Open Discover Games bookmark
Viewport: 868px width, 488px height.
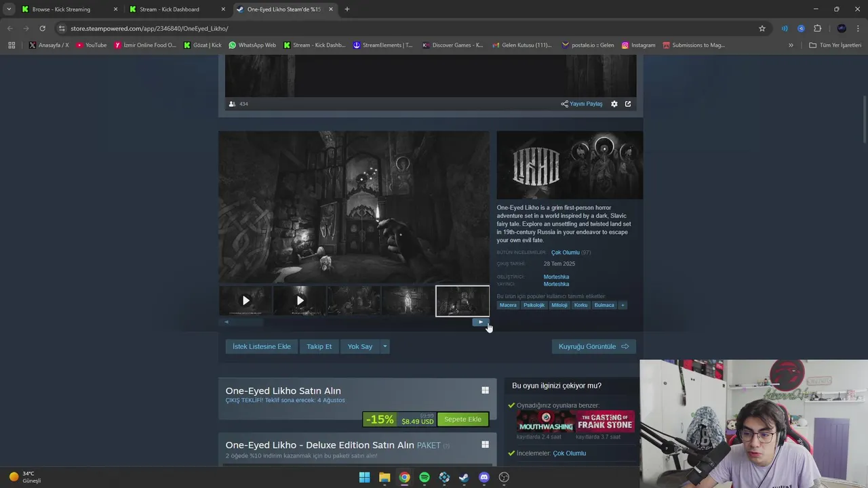coord(452,45)
